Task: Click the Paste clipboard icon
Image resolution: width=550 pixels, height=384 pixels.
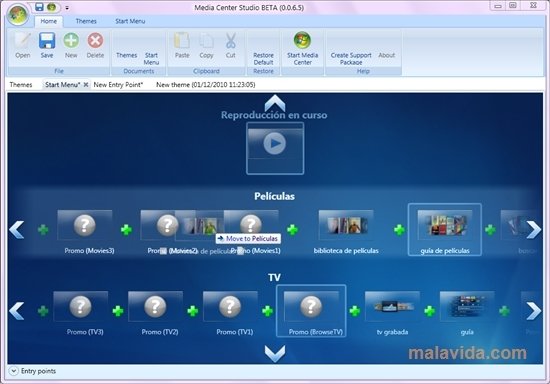Action: pyautogui.click(x=182, y=41)
